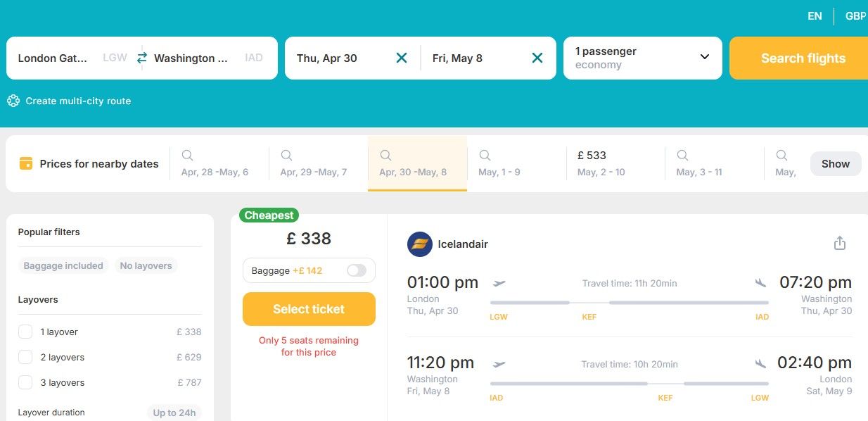Screen dimensions: 868x421
Task: Clear the Thu, Apr 30 departure date
Action: tap(402, 58)
